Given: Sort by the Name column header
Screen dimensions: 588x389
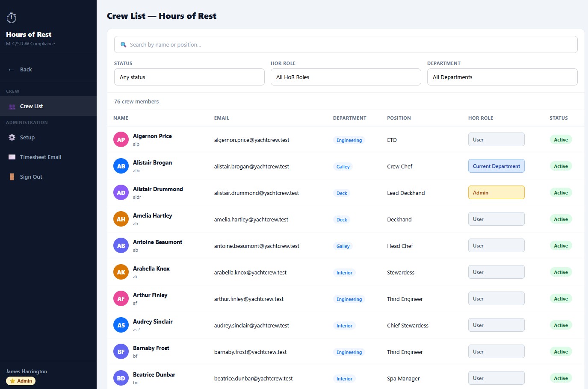Looking at the screenshot, I should click(x=121, y=118).
